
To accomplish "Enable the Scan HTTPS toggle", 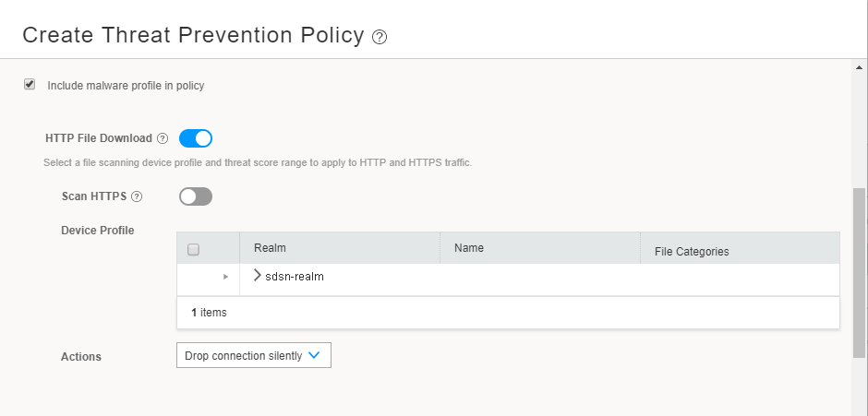I will [x=196, y=196].
